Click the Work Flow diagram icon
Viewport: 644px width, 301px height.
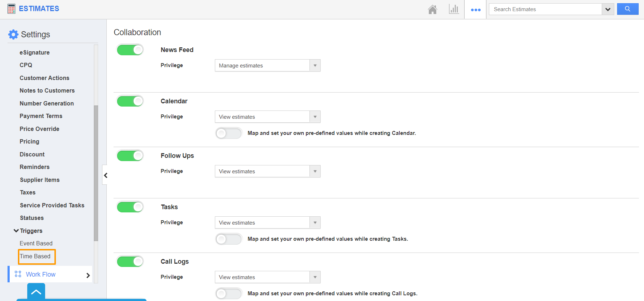(x=18, y=274)
